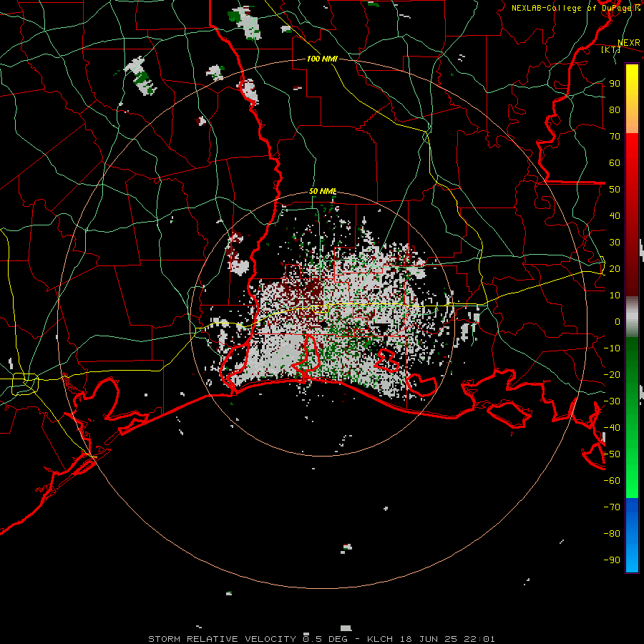The image size is (644, 644).
Task: Click the -30 value on the velocity scale
Action: 612,401
